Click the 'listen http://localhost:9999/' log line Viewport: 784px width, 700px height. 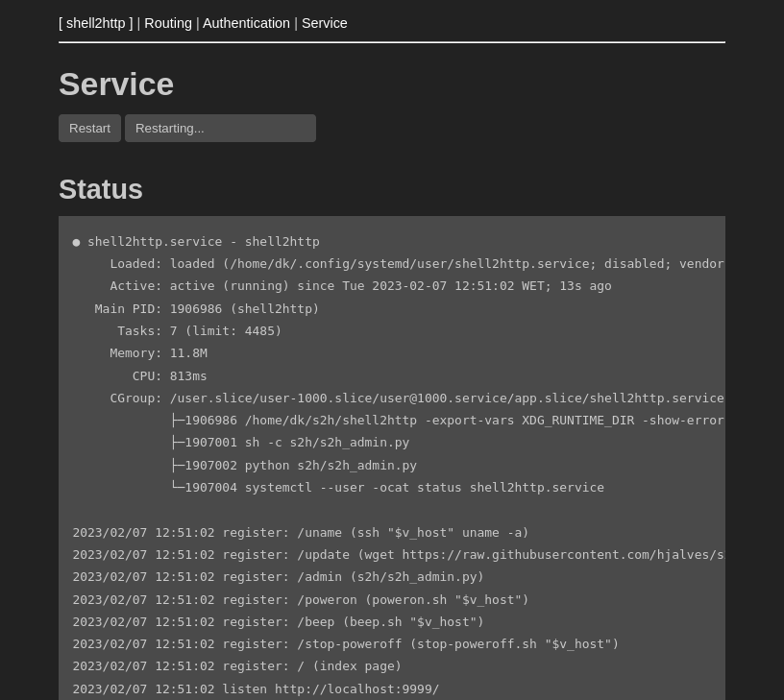256,689
